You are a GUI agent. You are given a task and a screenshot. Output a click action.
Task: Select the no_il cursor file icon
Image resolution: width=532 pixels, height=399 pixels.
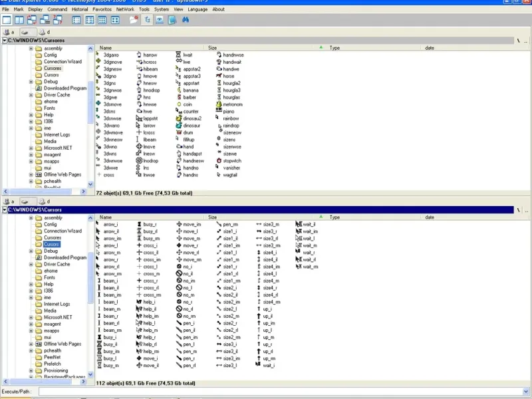coord(179,273)
